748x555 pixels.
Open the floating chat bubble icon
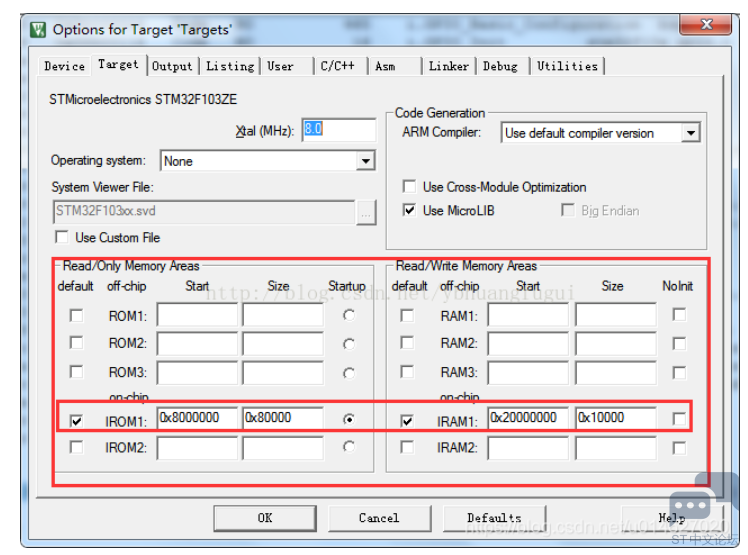689,504
